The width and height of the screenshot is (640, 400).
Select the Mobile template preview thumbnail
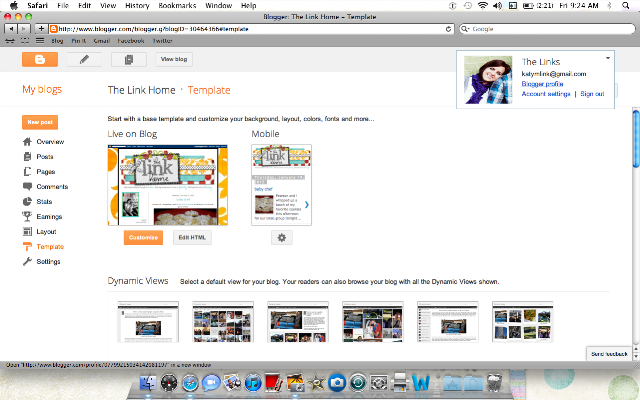point(281,185)
